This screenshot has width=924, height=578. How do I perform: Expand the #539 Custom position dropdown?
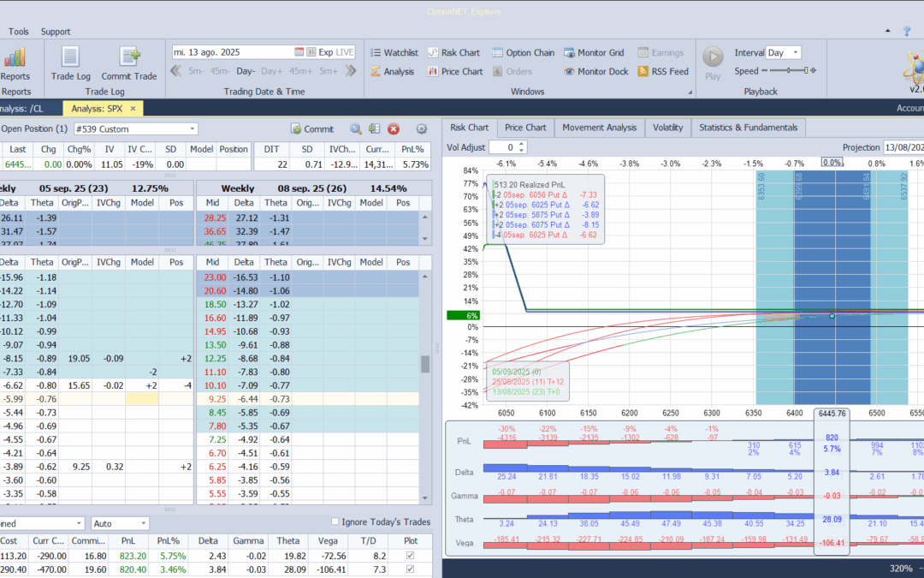tap(192, 129)
